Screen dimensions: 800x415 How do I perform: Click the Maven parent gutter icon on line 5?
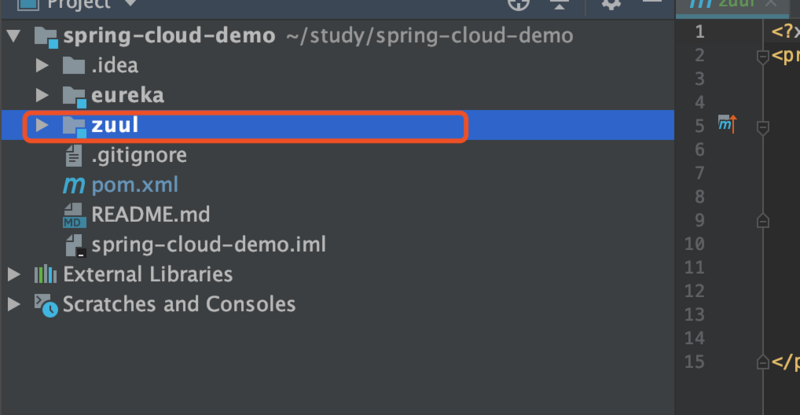pyautogui.click(x=727, y=125)
